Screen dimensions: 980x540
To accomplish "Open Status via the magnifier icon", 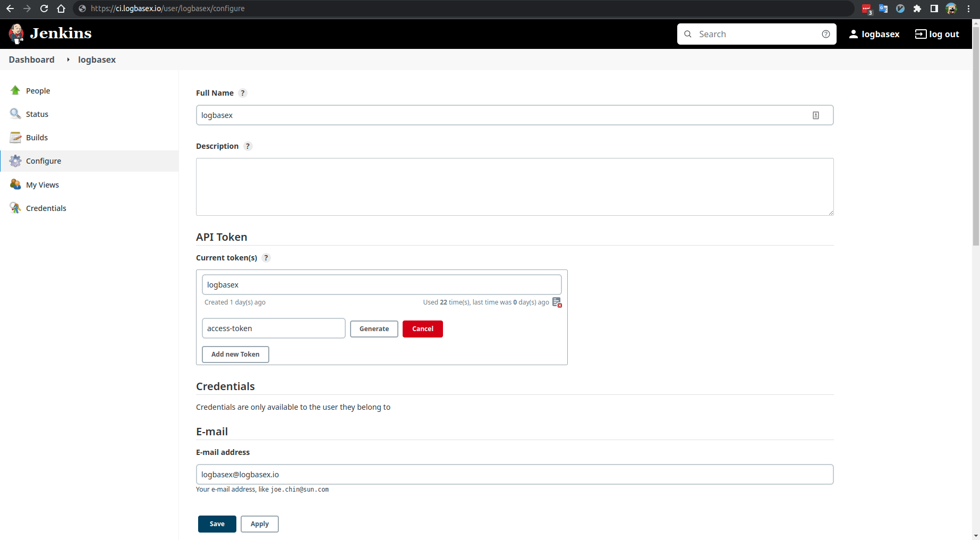I will coord(15,114).
